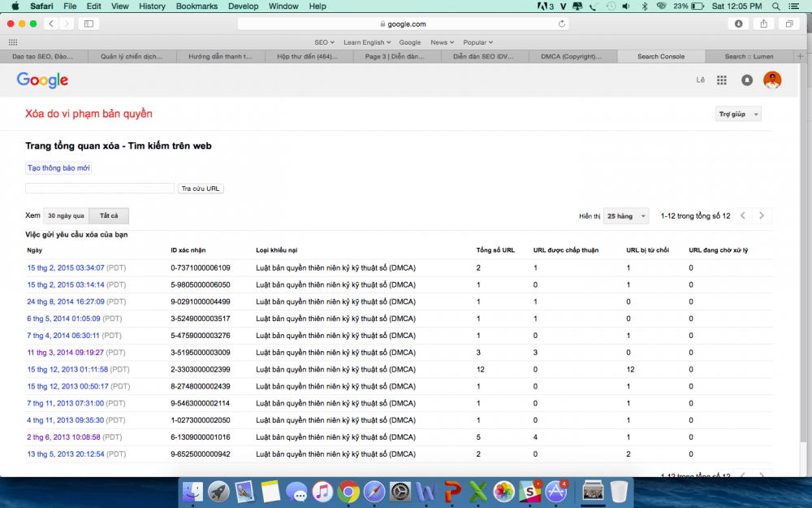Open iTunes from the Dock
Viewport: 812px width, 508px height.
point(322,492)
